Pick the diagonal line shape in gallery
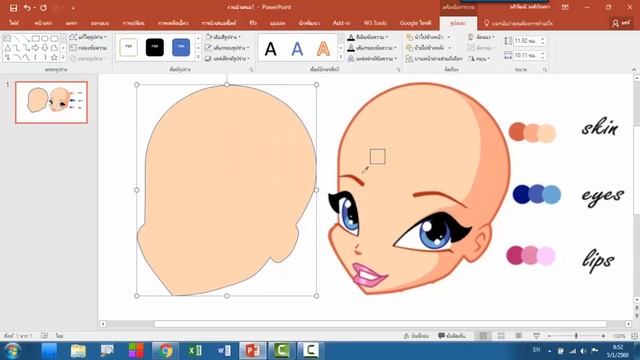This screenshot has height=360, width=640. (x=17, y=38)
